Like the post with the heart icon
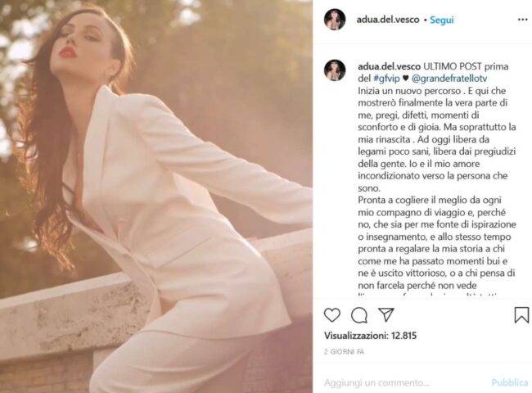This screenshot has height=393, width=532. pyautogui.click(x=332, y=315)
